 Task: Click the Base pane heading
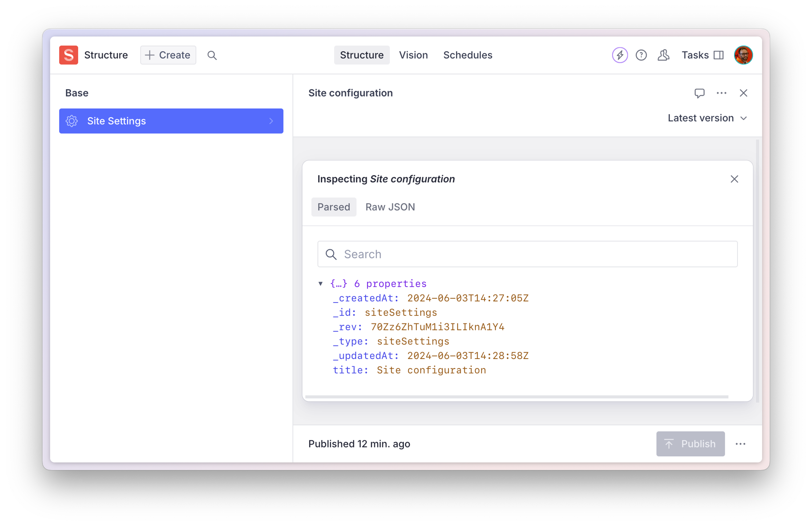[x=77, y=93]
